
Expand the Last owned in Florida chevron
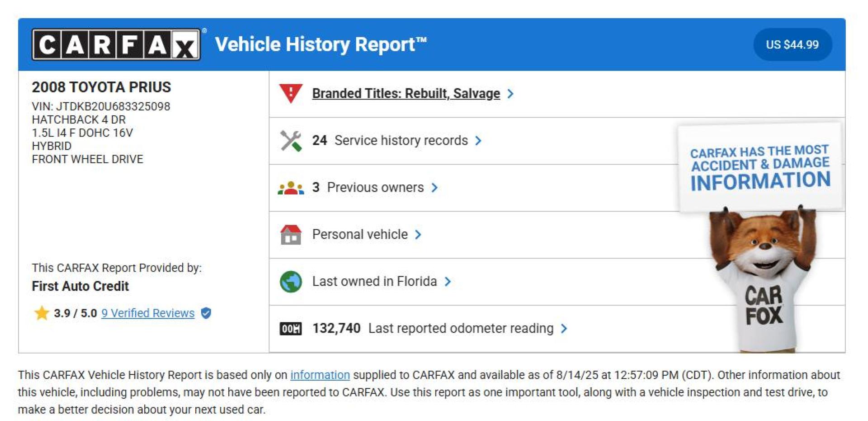pos(448,281)
